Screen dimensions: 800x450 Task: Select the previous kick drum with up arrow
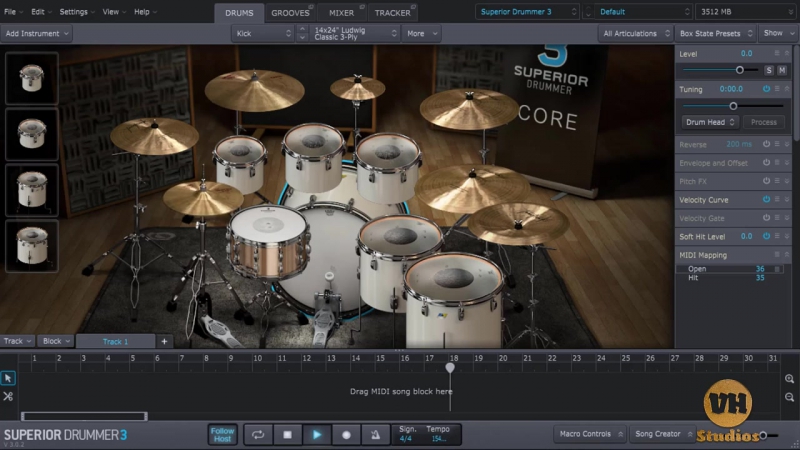tap(302, 29)
